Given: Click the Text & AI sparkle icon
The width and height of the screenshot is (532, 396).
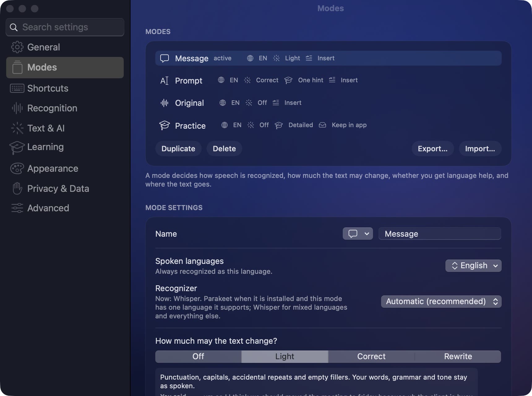Looking at the screenshot, I should tap(17, 128).
